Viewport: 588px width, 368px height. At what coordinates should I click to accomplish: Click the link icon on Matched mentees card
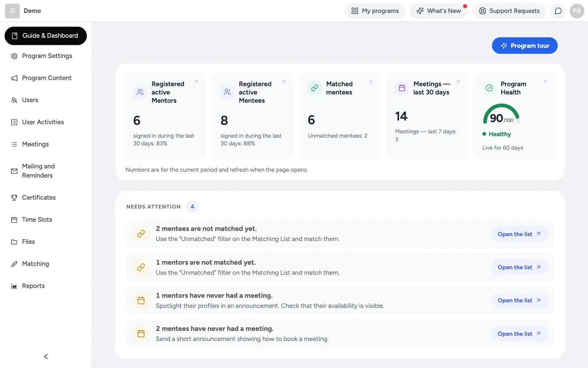click(x=315, y=88)
